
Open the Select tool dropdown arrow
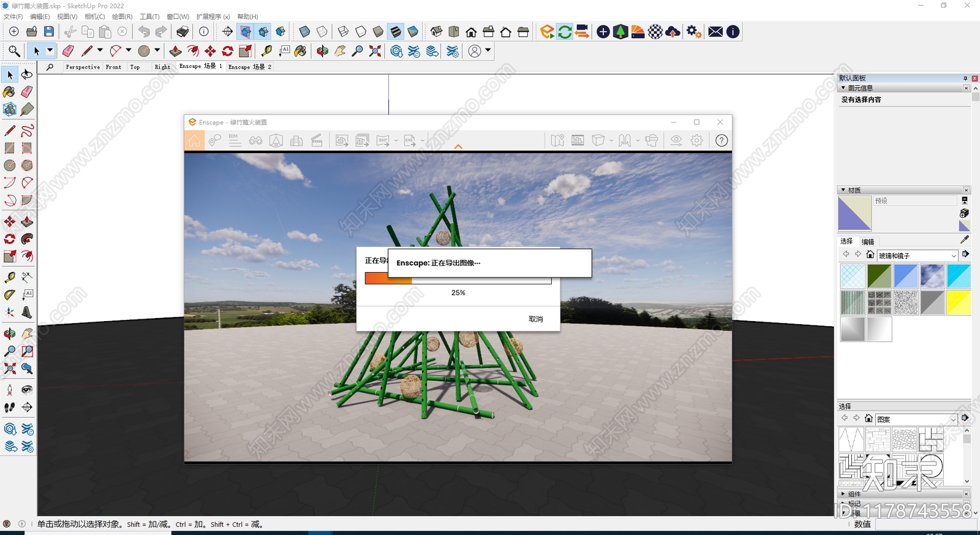50,51
